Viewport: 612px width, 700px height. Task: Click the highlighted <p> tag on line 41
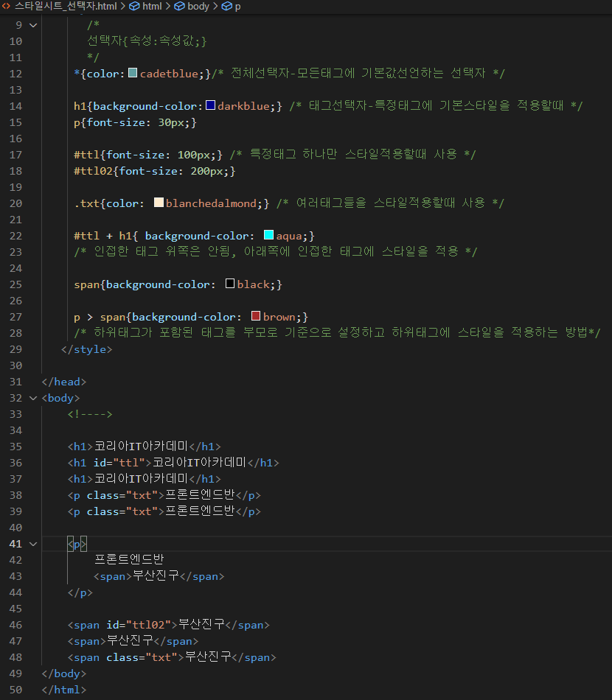pos(77,544)
